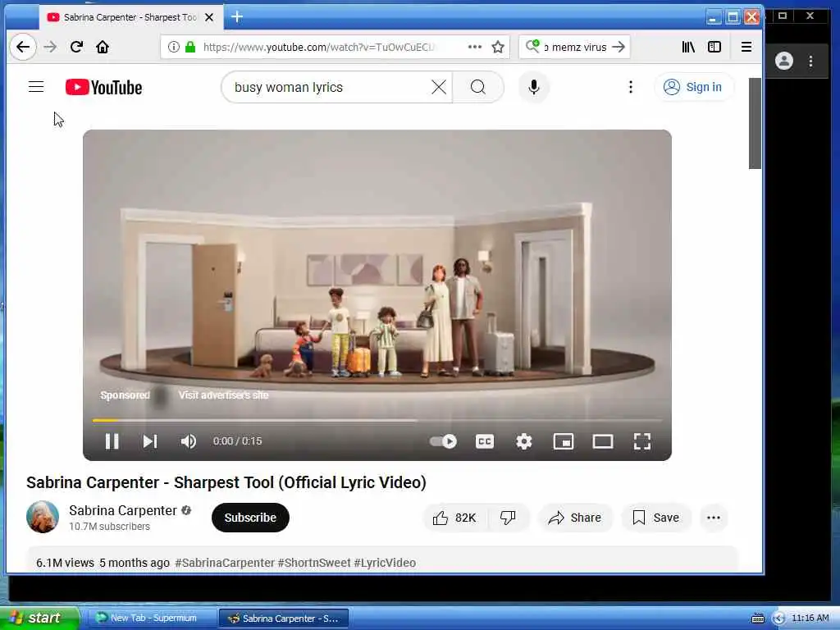This screenshot has width=840, height=630.
Task: Run the YouTube search with magnifier button
Action: pyautogui.click(x=478, y=87)
